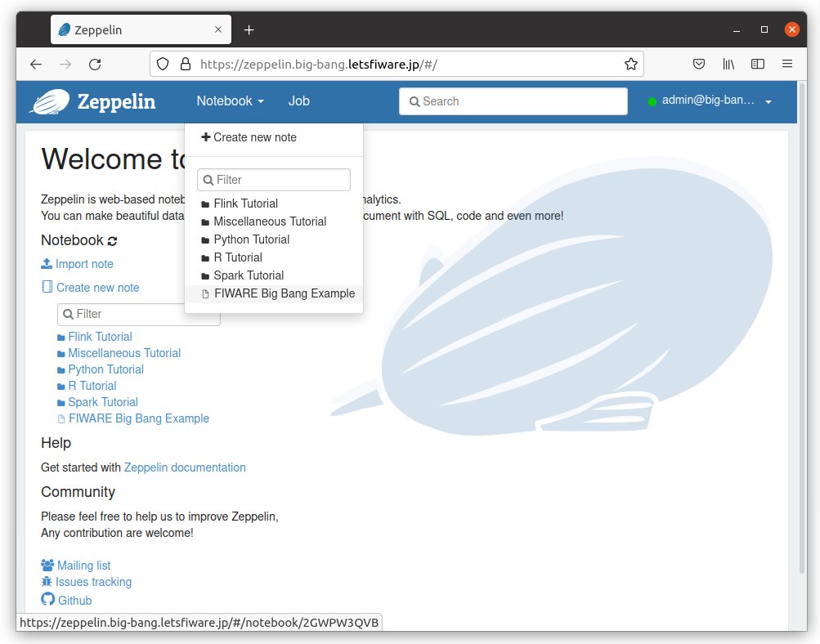Toggle the browser sidebar icon
This screenshot has height=644, width=820.
pos(758,65)
